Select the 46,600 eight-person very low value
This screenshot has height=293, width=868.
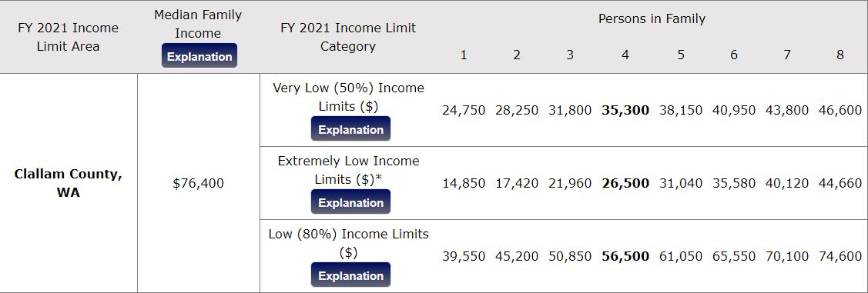(x=840, y=110)
